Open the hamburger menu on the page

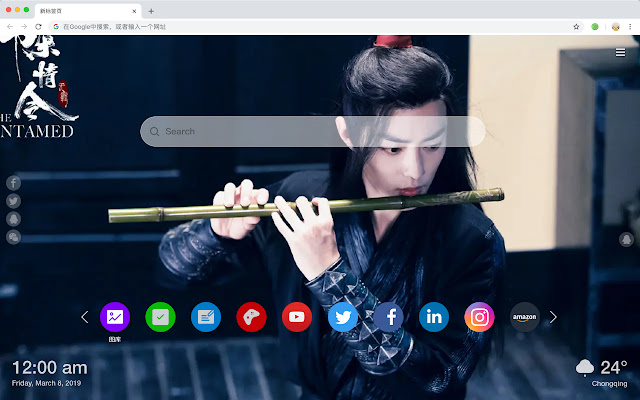(x=620, y=53)
